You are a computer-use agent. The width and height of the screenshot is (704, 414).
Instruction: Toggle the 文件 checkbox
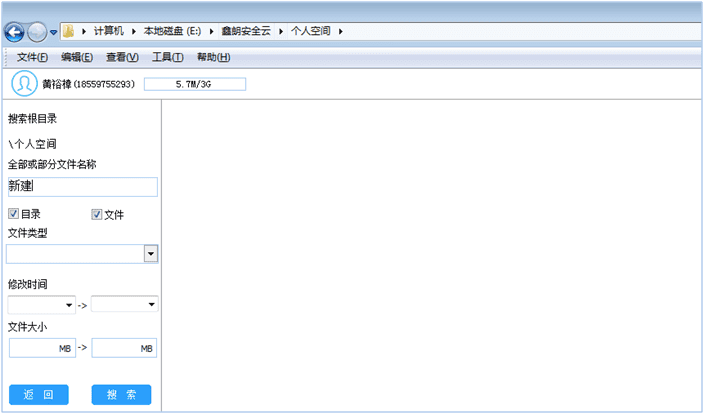point(97,215)
